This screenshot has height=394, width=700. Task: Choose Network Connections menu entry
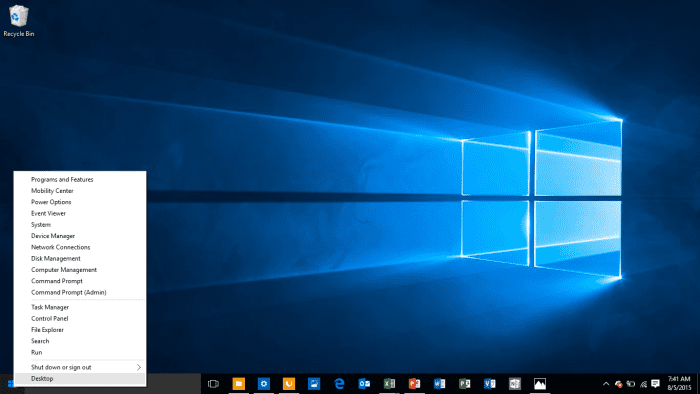click(x=80, y=247)
